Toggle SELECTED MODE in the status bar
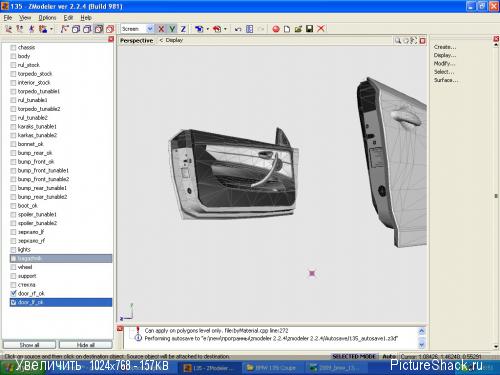This screenshot has height=375, width=500. pos(354,356)
